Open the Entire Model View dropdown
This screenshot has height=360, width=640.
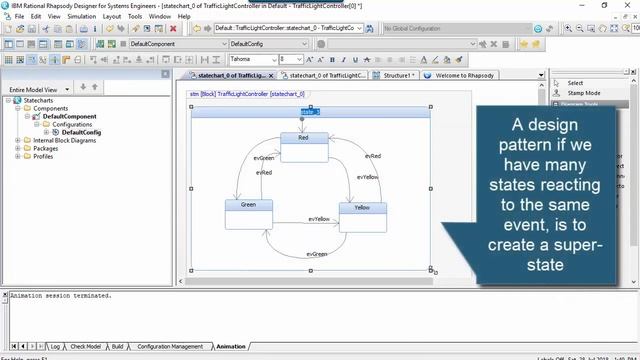[x=67, y=89]
